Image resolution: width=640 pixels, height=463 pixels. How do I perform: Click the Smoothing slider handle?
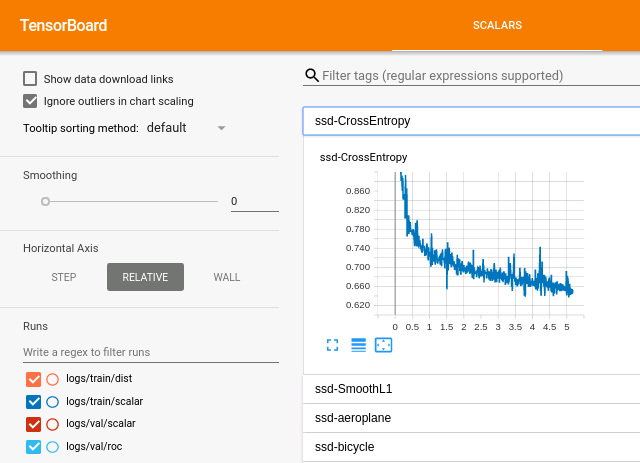pos(45,201)
